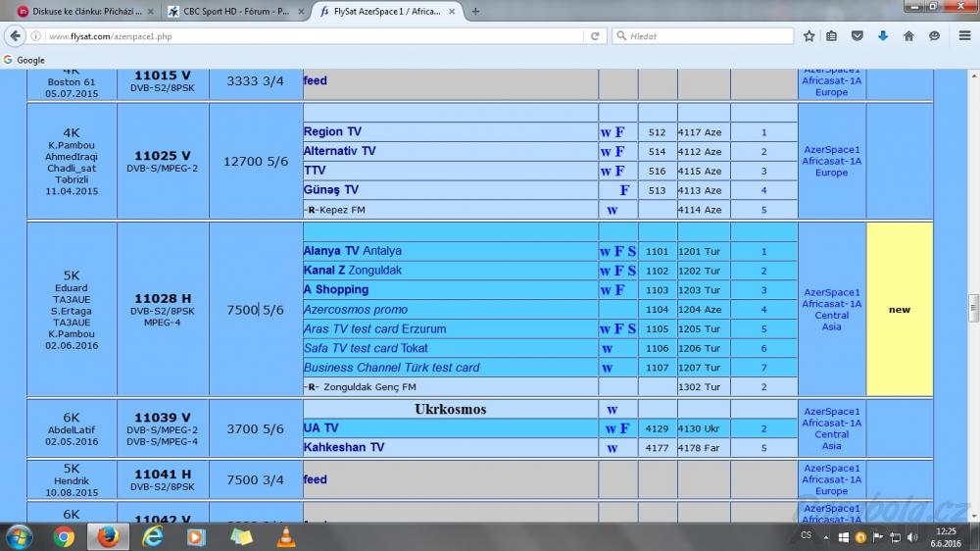Select the FlySat AzerSpace1 tab
Viewport: 980px width, 551px height.
click(387, 11)
